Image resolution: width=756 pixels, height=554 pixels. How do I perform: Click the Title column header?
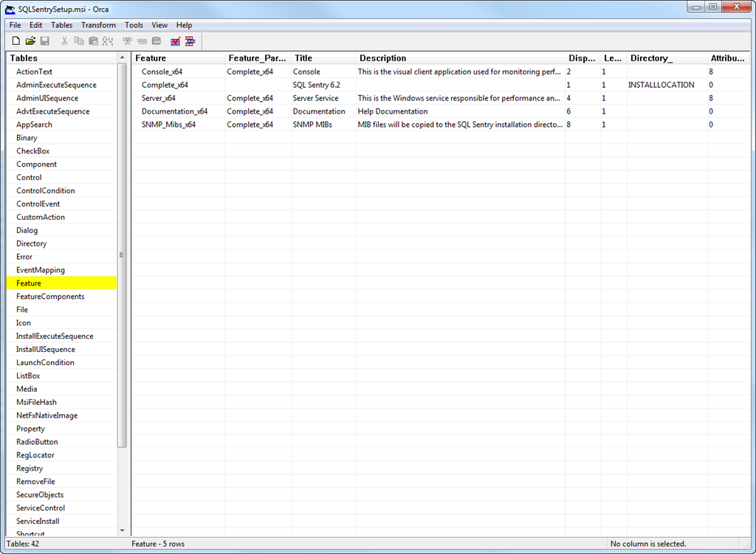[x=323, y=58]
